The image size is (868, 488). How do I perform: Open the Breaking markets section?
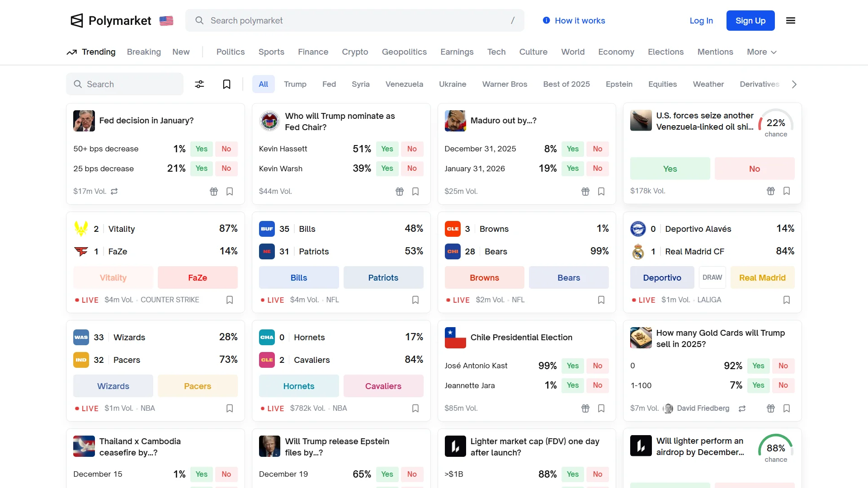pyautogui.click(x=144, y=52)
